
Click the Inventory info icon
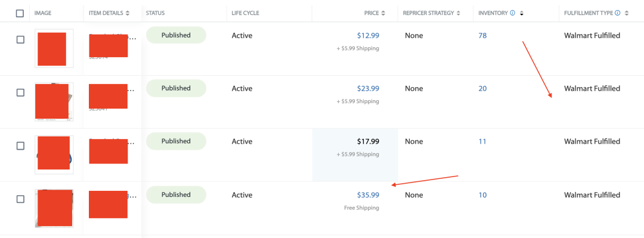pyautogui.click(x=513, y=13)
